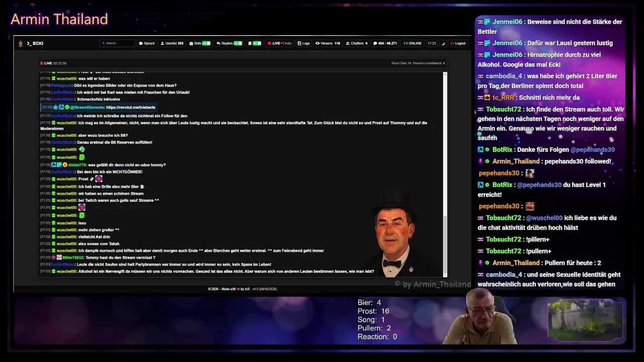644x362 pixels.
Task: Click the pepehands30 emote below "pepehands30 followed!"
Action: (529, 173)
